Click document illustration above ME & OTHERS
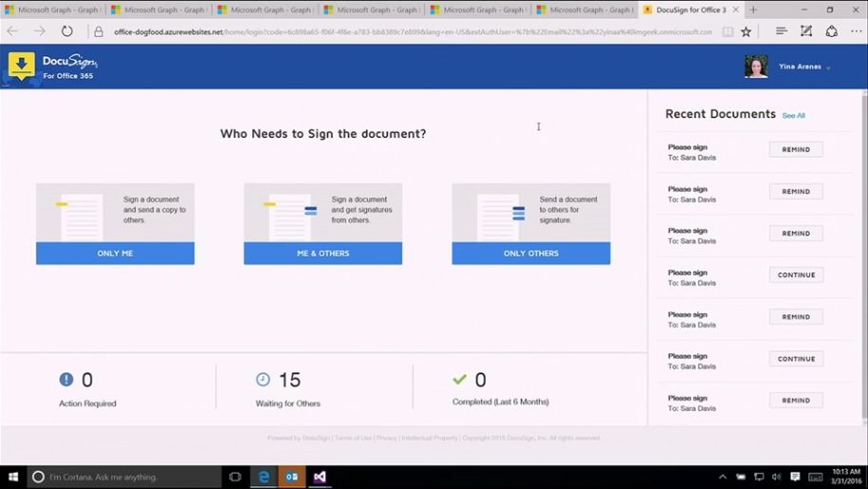Image resolution: width=868 pixels, height=489 pixels. pos(290,217)
